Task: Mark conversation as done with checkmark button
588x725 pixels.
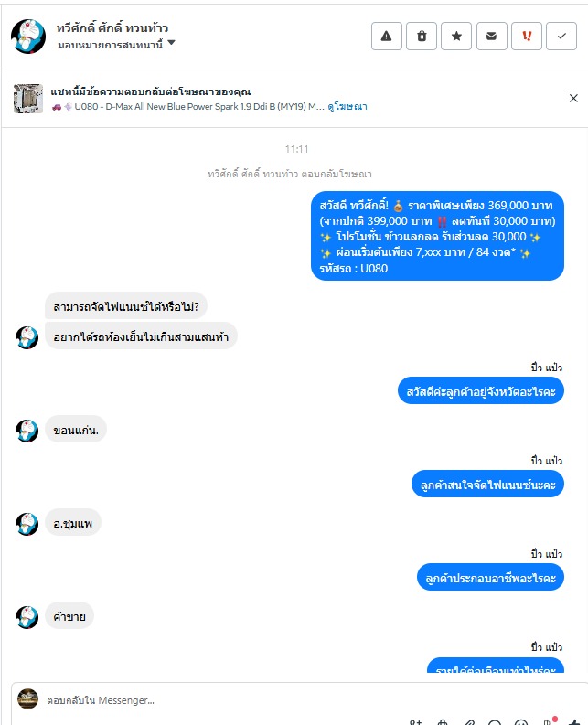Action: pyautogui.click(x=561, y=36)
